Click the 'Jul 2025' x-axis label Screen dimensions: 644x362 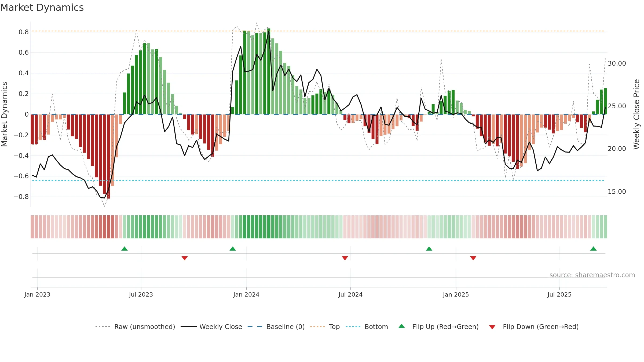point(559,294)
